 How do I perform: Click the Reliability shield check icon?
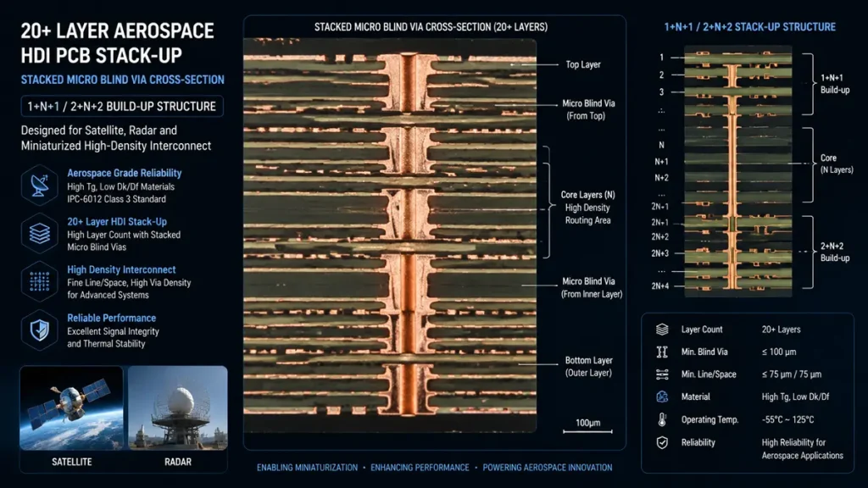662,442
